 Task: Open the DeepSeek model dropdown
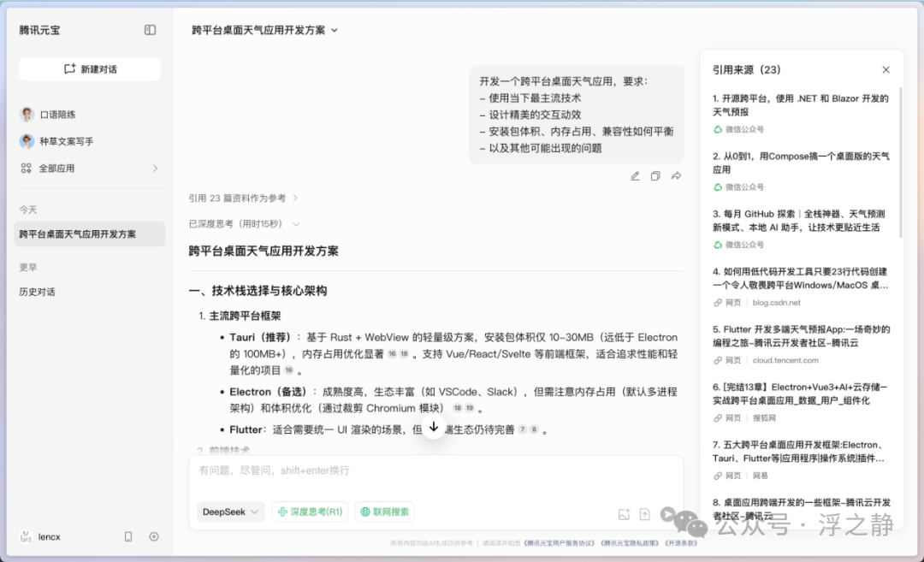point(230,512)
